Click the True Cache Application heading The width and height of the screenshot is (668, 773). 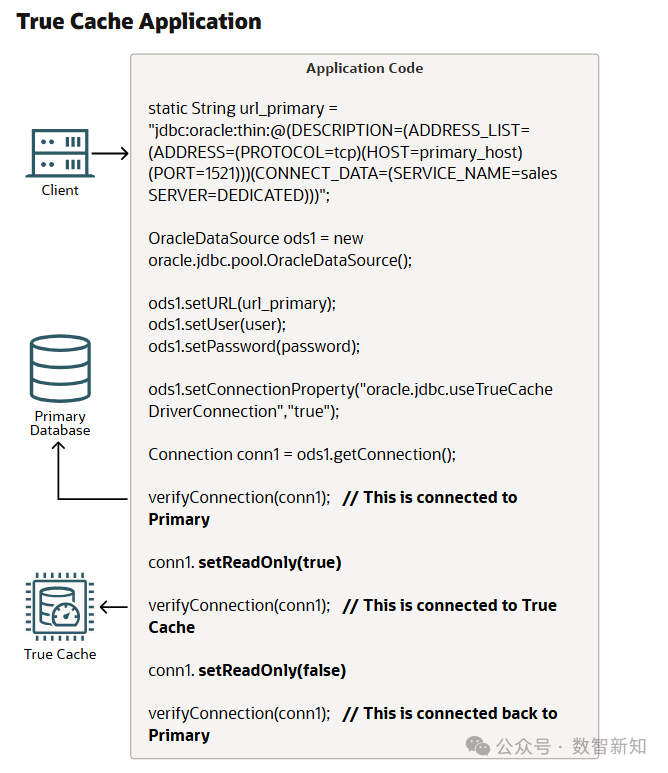tap(139, 21)
